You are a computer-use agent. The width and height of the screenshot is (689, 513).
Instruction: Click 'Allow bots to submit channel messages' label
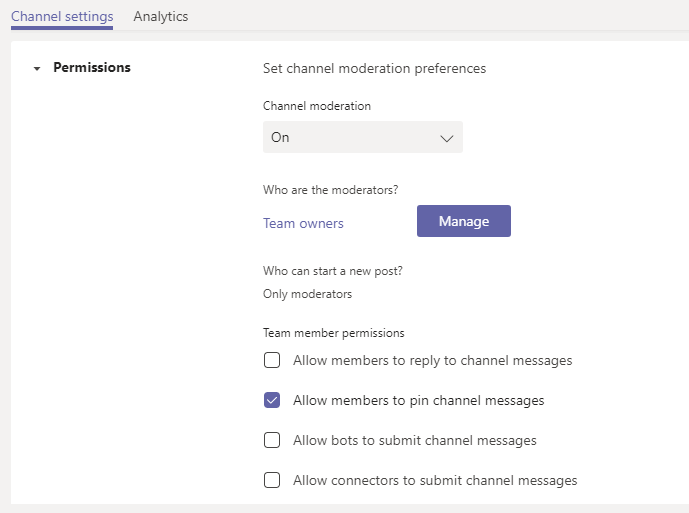(x=414, y=440)
